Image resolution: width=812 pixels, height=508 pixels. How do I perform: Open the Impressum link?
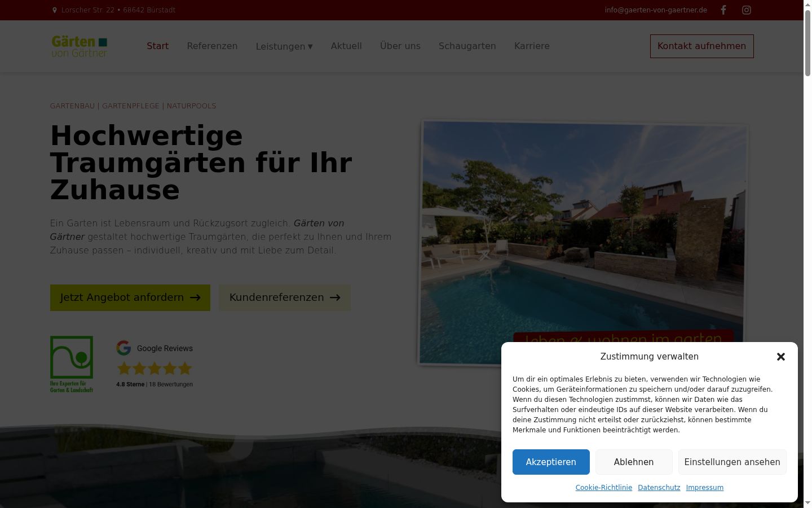click(x=705, y=488)
